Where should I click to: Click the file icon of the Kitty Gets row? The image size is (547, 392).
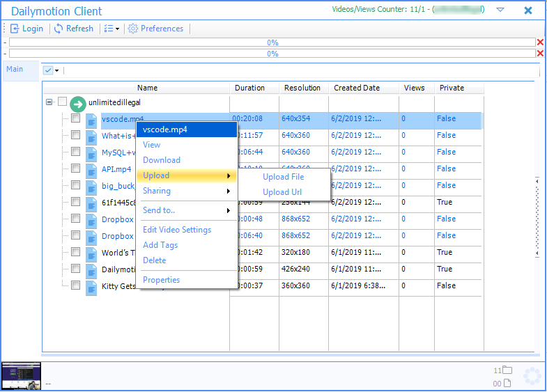pos(91,288)
